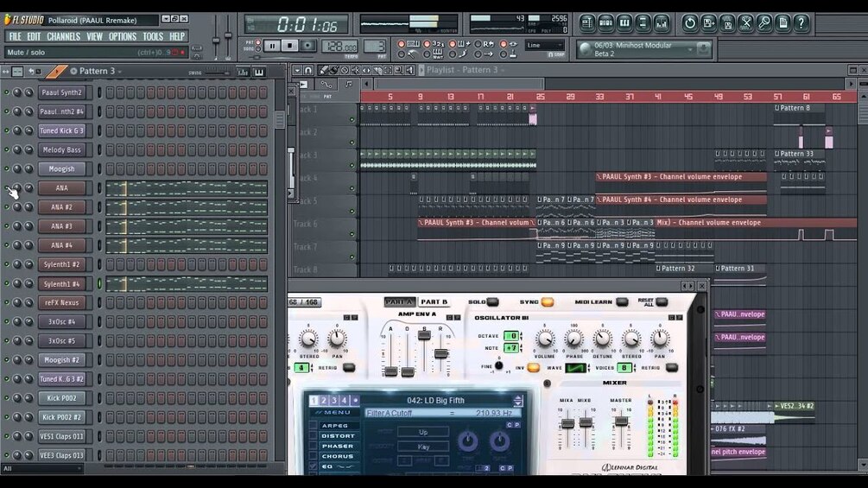Viewport: 868px width, 488px height.
Task: Click the microphone audio recording icon
Action: (x=764, y=22)
